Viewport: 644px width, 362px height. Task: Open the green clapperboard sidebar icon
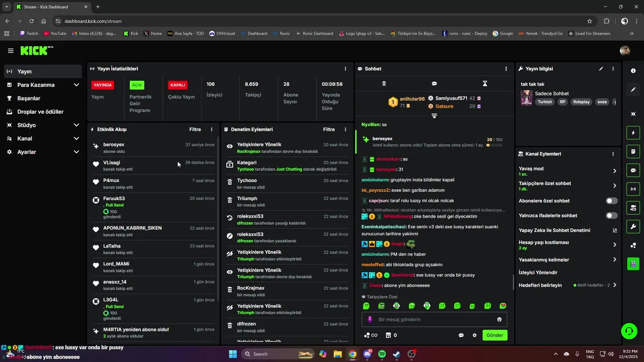coord(633,263)
